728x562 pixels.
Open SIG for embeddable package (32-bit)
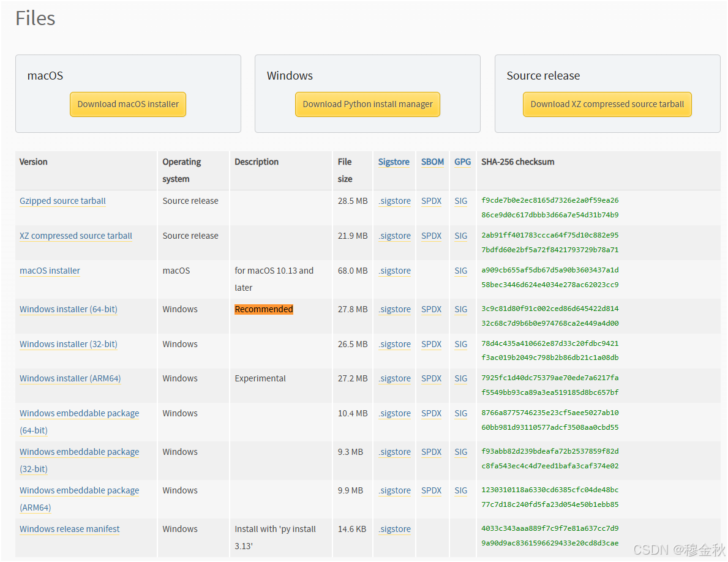[x=460, y=452]
